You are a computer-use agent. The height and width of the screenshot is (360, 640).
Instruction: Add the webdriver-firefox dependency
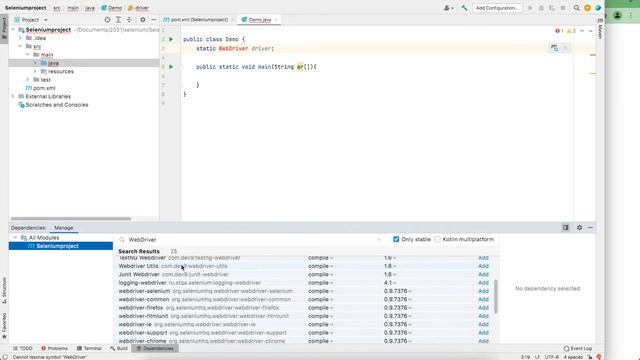483,308
